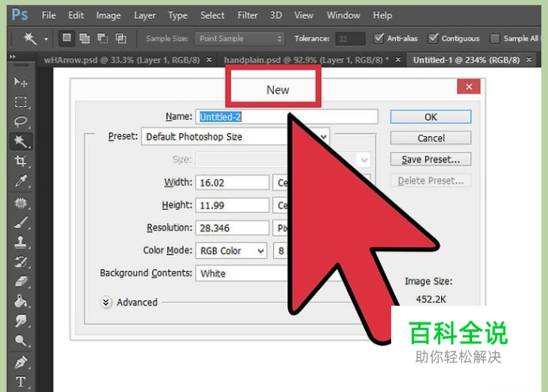Click the Width input field

click(x=232, y=183)
